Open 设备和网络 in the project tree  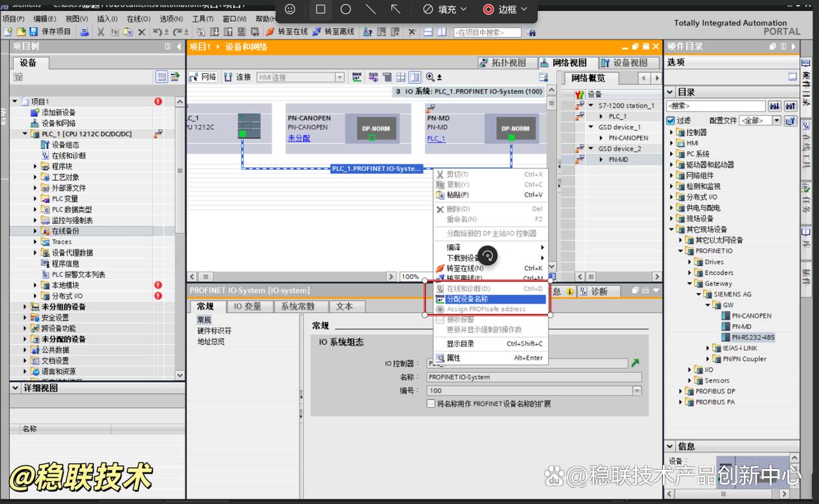pos(59,123)
